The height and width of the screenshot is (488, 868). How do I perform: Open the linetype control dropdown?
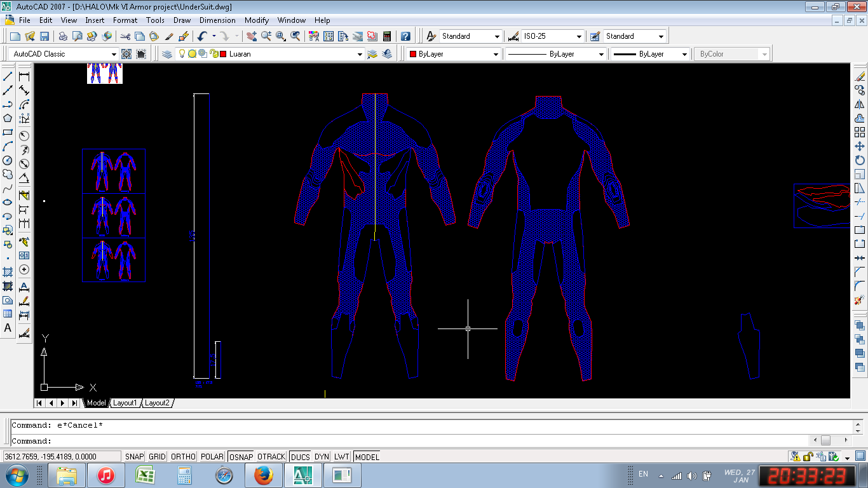556,54
